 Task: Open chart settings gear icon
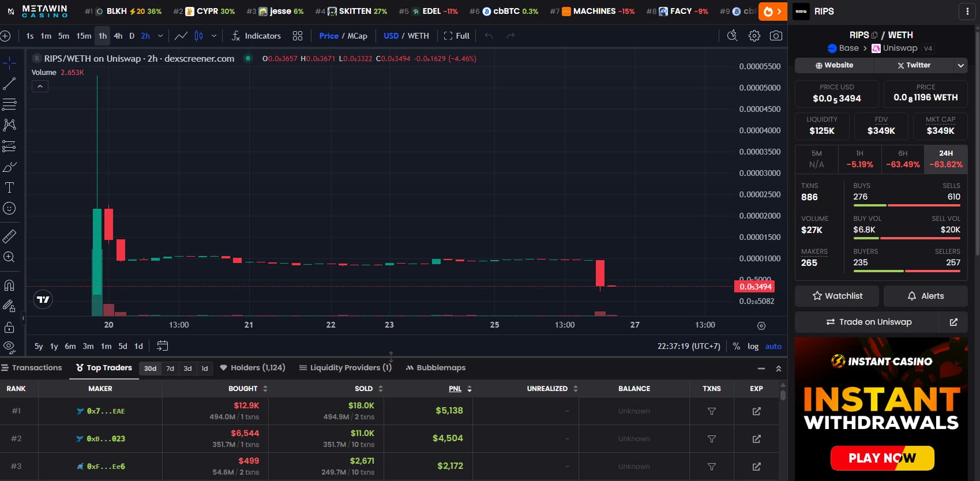tap(754, 36)
